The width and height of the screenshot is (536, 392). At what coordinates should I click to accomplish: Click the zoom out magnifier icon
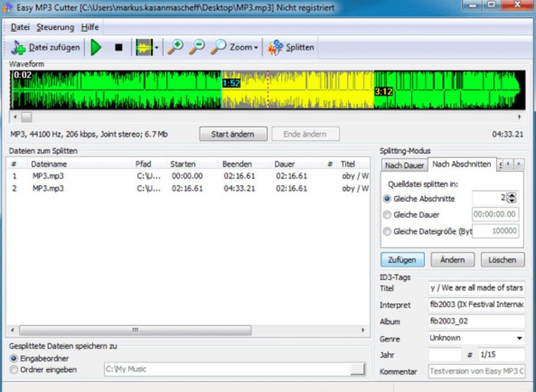[197, 47]
